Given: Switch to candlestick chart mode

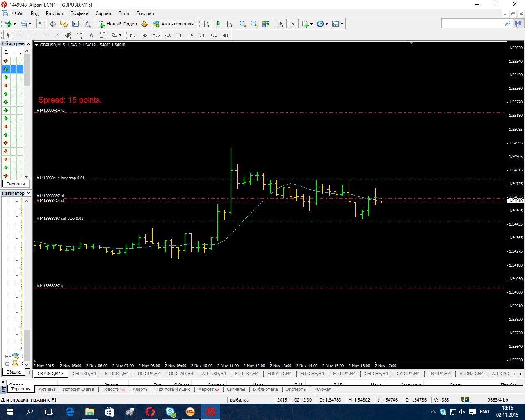Looking at the screenshot, I should click(218, 24).
